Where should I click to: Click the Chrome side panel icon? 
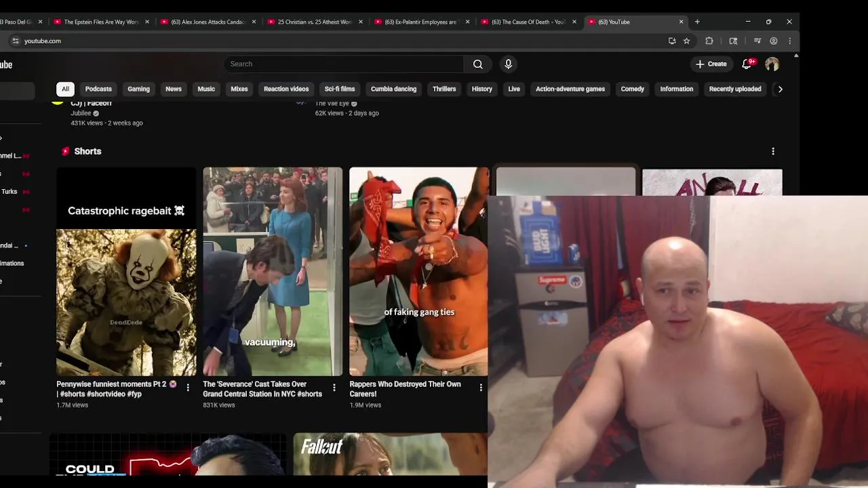[733, 41]
